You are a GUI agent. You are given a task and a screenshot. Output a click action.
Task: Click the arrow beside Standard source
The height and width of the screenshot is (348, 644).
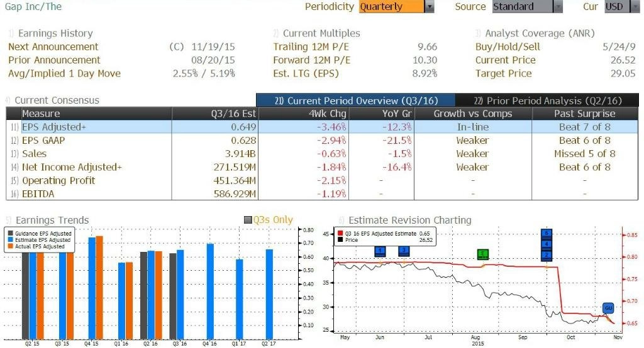tap(558, 6)
